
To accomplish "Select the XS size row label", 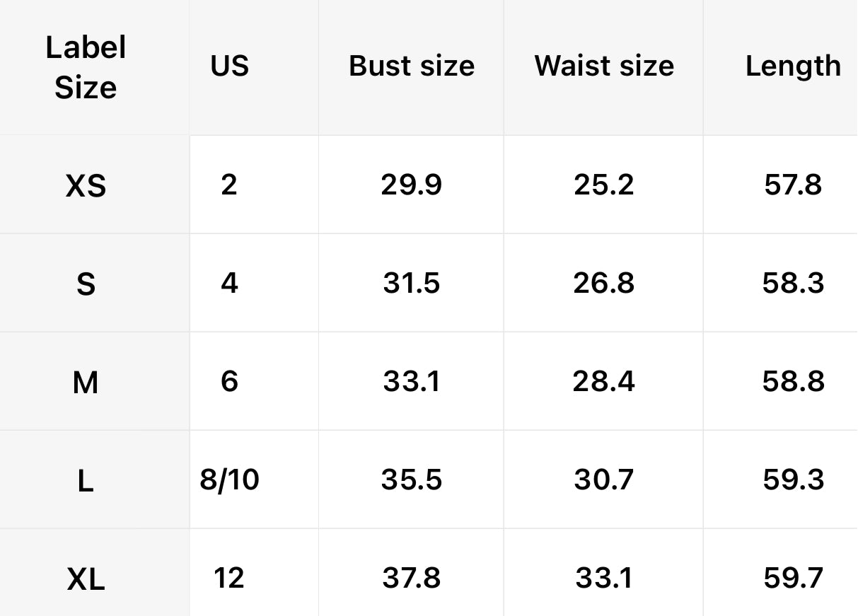I will point(86,186).
